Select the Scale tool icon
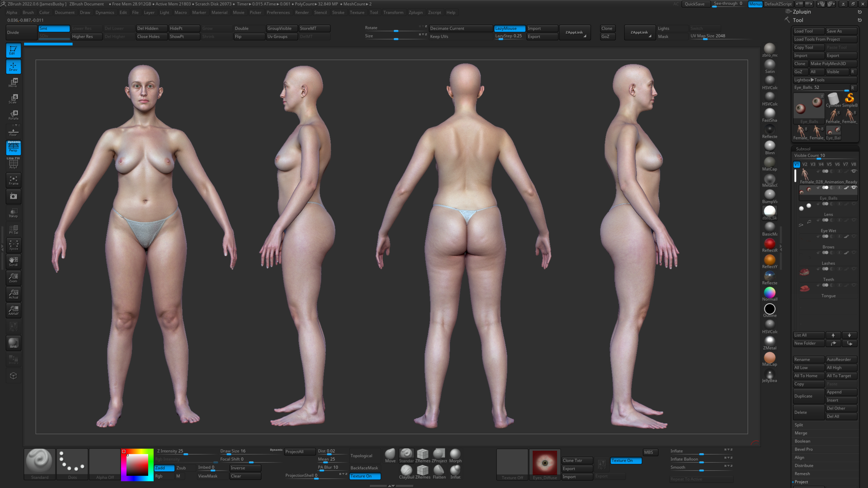Viewport: 868px width, 488px height. (x=14, y=99)
